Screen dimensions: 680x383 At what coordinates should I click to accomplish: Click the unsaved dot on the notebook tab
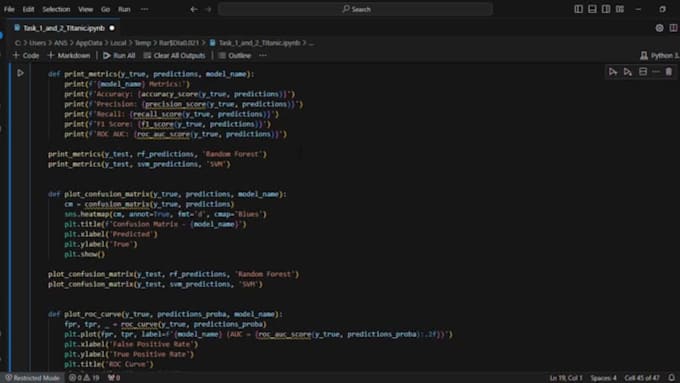click(x=112, y=28)
